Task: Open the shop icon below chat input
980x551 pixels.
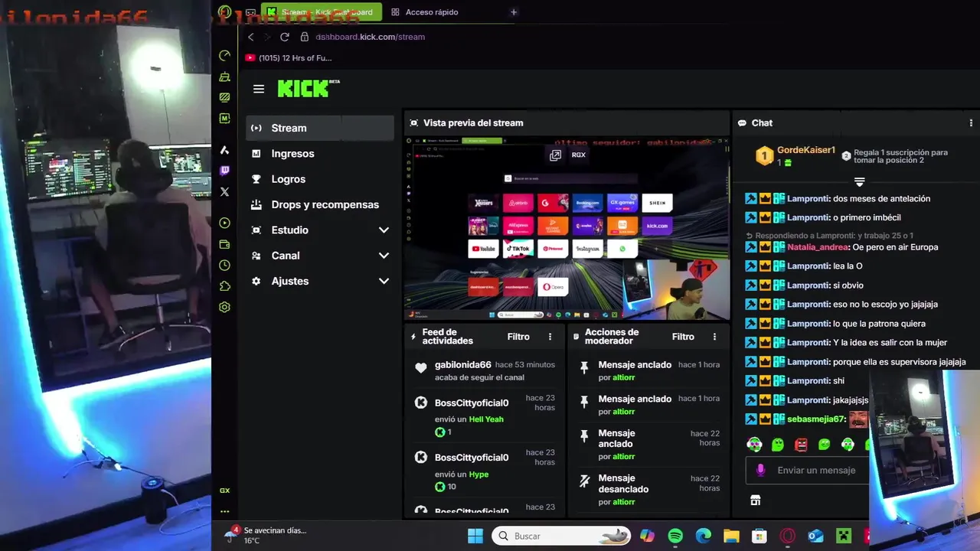Action: pyautogui.click(x=755, y=500)
